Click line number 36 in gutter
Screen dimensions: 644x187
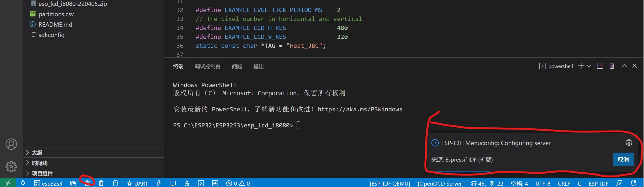tap(180, 46)
